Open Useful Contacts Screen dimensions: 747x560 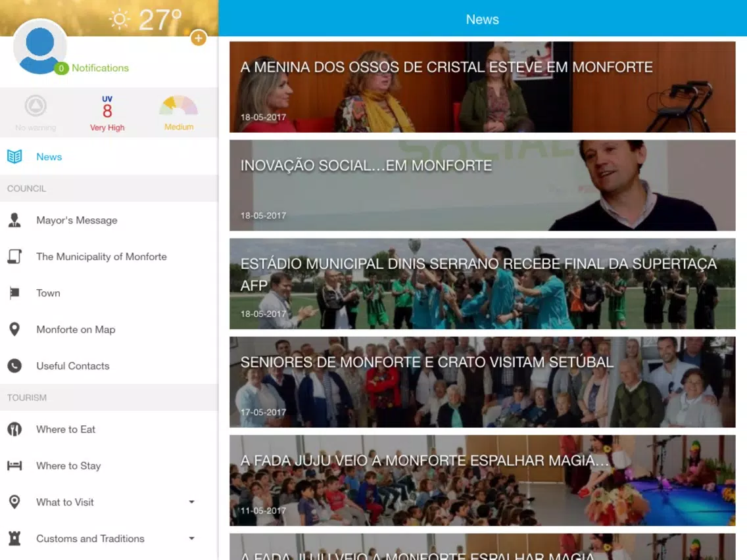pyautogui.click(x=109, y=365)
